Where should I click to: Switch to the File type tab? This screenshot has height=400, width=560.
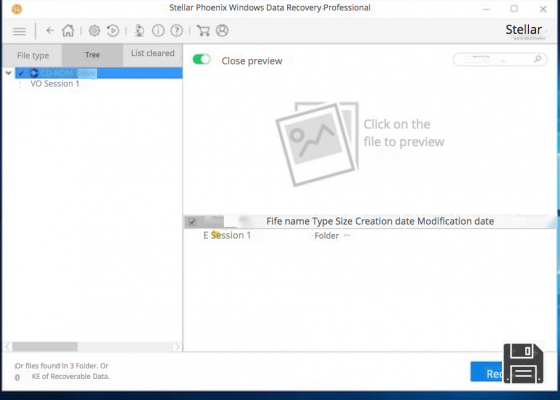click(x=33, y=55)
